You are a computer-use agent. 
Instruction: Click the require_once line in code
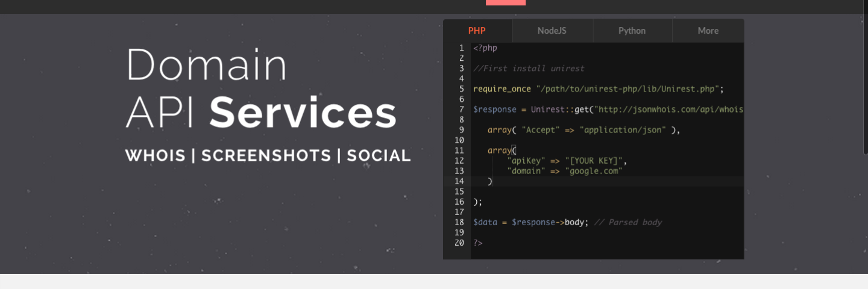coord(598,89)
